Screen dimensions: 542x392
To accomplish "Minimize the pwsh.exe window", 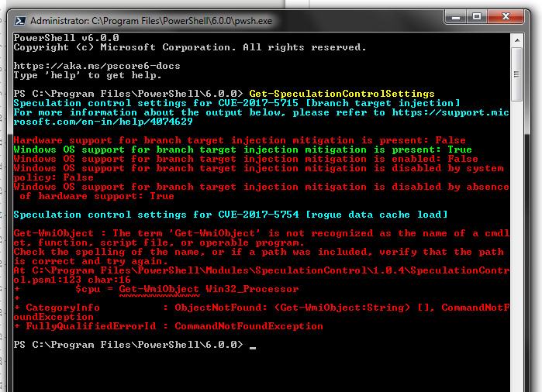I will coord(456,16).
